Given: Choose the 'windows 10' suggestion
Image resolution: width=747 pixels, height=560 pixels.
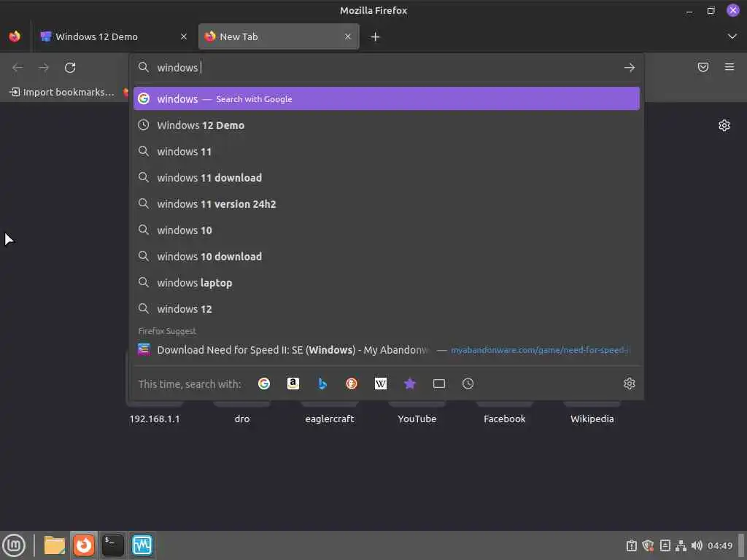Looking at the screenshot, I should click(387, 230).
